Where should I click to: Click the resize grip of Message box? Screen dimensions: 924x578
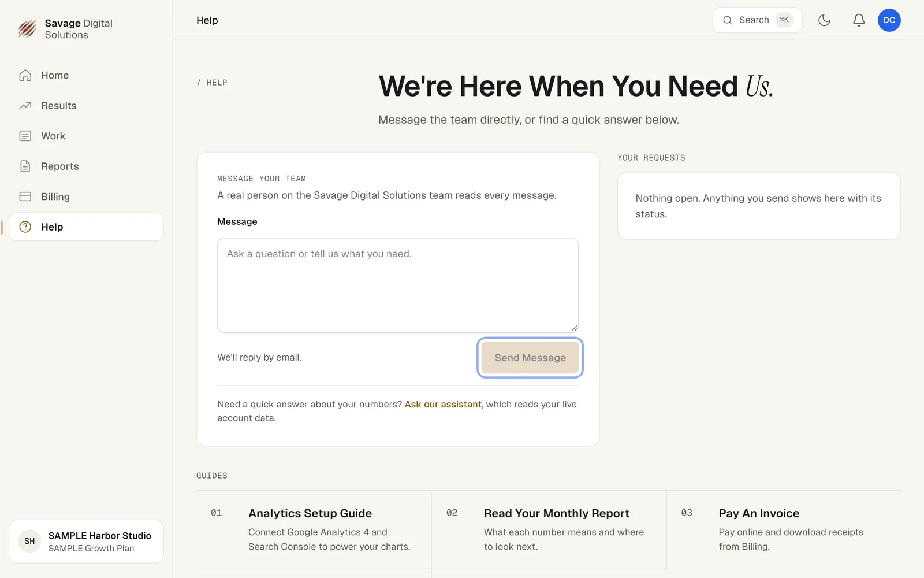(574, 328)
